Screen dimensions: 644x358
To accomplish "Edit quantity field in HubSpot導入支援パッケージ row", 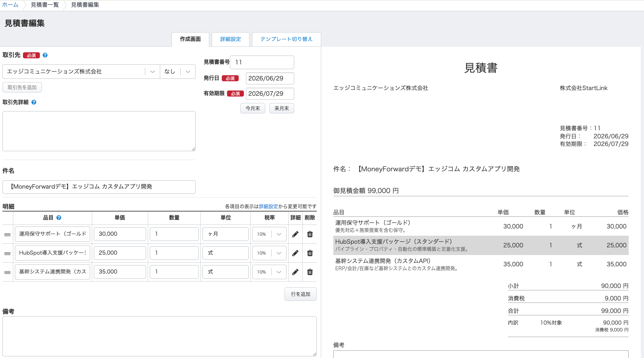I will point(174,253).
